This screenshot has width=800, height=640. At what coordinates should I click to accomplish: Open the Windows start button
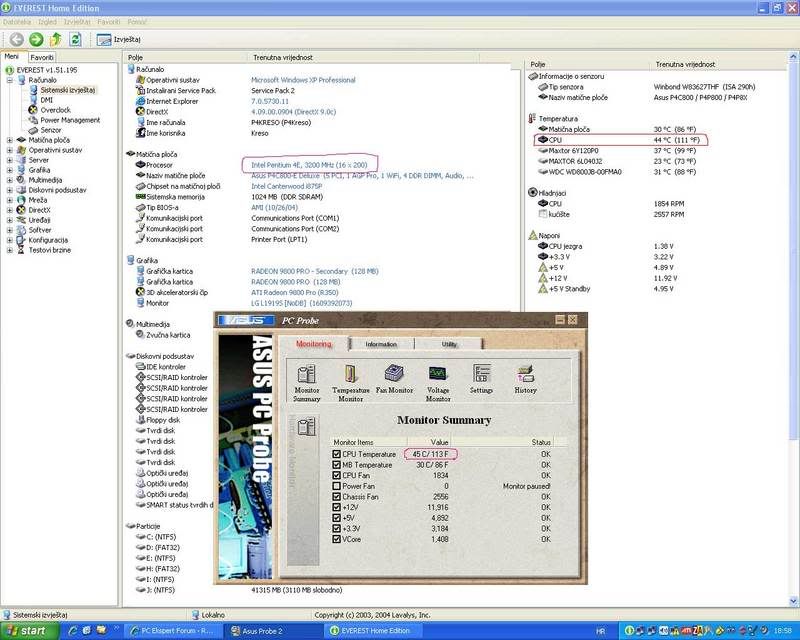[x=28, y=631]
